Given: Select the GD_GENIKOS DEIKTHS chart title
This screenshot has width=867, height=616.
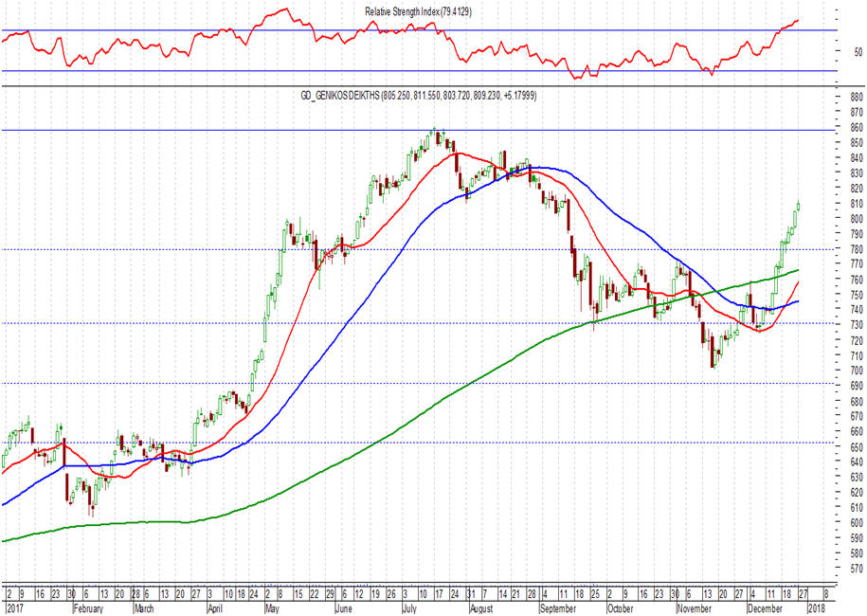Looking at the screenshot, I should click(x=418, y=96).
